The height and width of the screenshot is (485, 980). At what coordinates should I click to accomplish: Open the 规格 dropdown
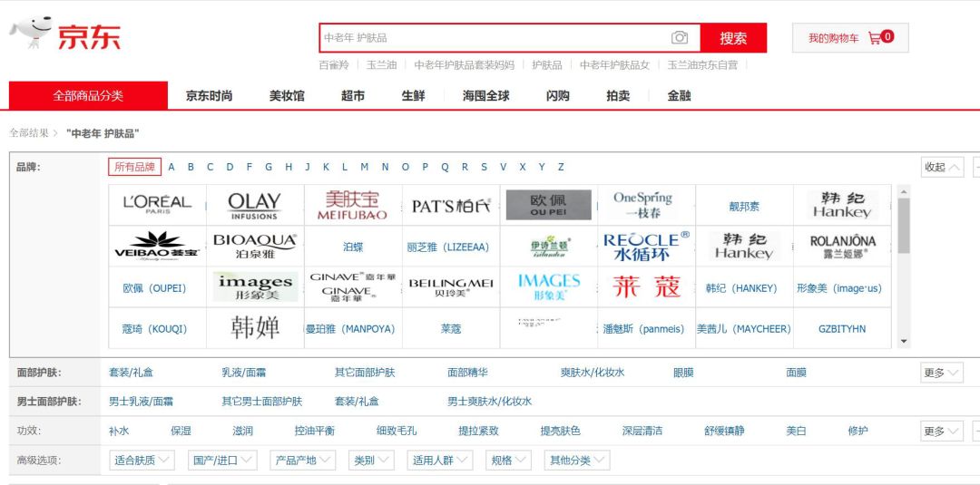(x=508, y=461)
